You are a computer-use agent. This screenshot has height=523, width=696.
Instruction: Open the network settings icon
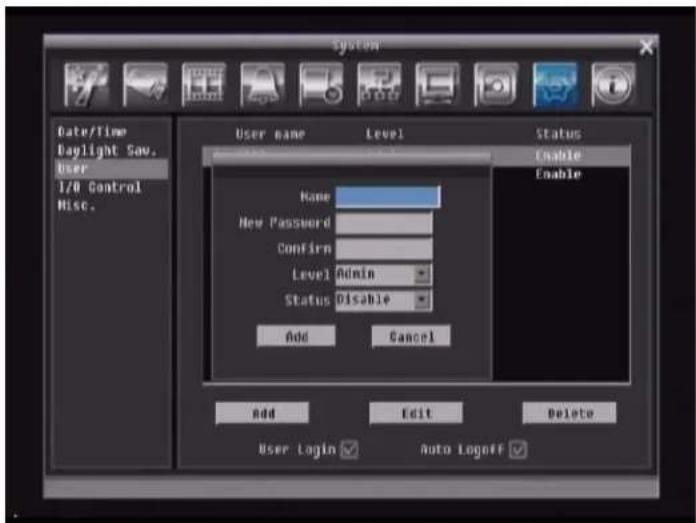pyautogui.click(x=380, y=84)
